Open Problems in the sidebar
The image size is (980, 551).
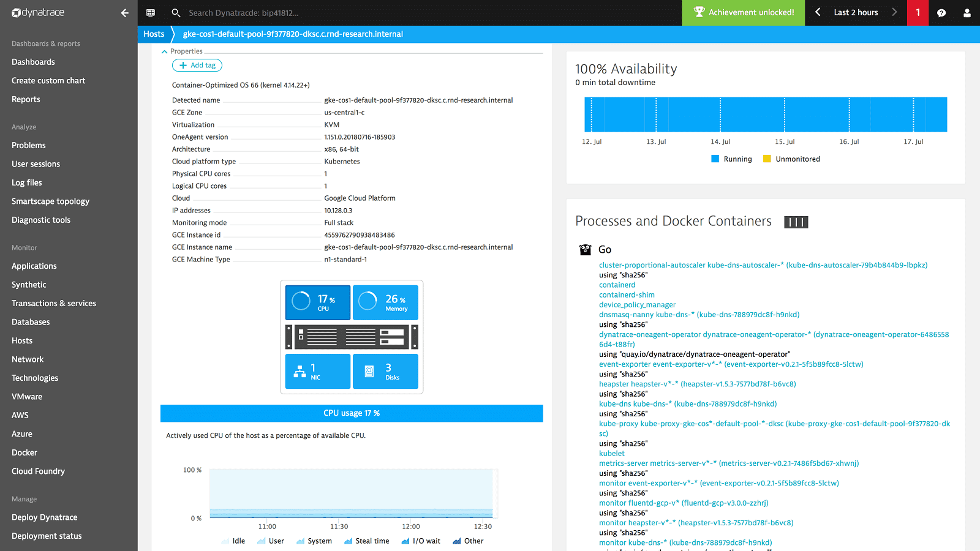[29, 146]
